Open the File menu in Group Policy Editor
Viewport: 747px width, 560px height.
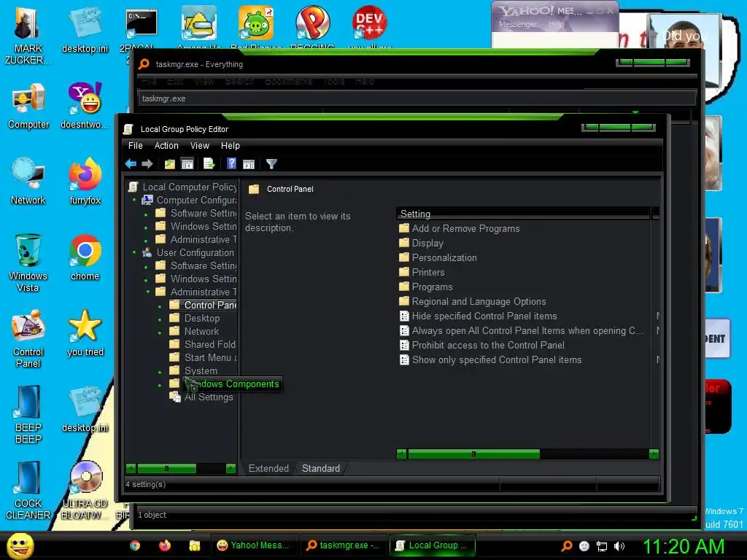[135, 146]
